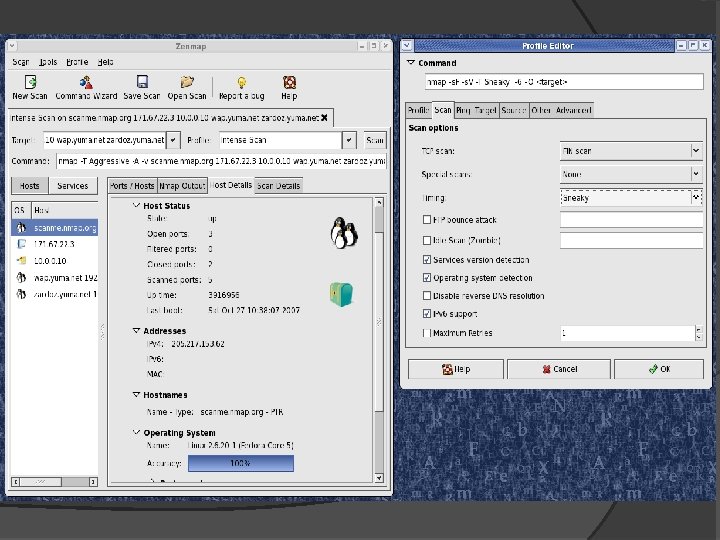Enable the Maximum Retries checkbox
720x540 pixels.
(427, 333)
